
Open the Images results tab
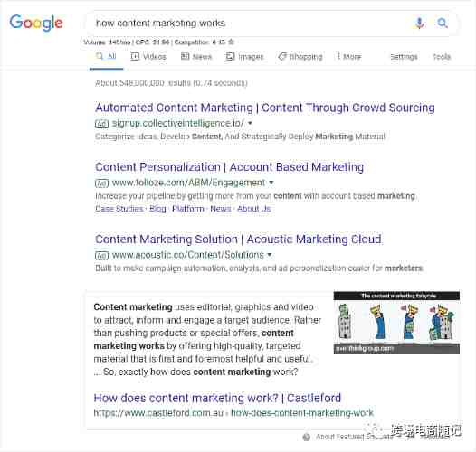tap(244, 56)
